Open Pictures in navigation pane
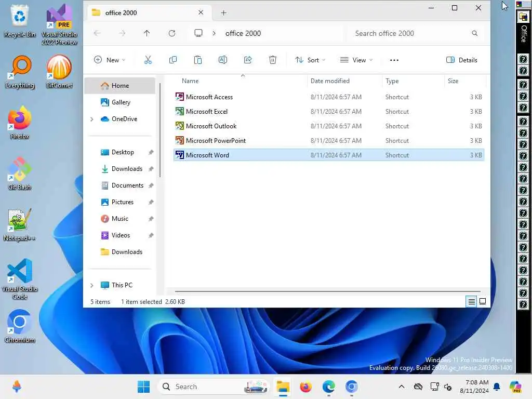This screenshot has height=399, width=532. click(x=120, y=202)
